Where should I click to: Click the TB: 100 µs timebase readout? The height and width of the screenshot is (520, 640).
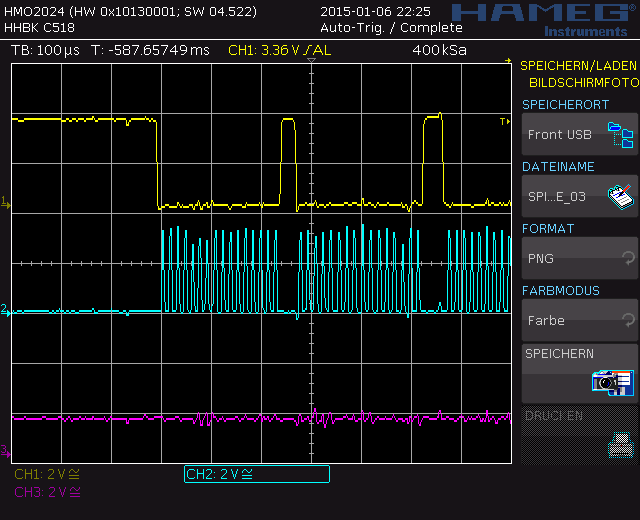45,50
